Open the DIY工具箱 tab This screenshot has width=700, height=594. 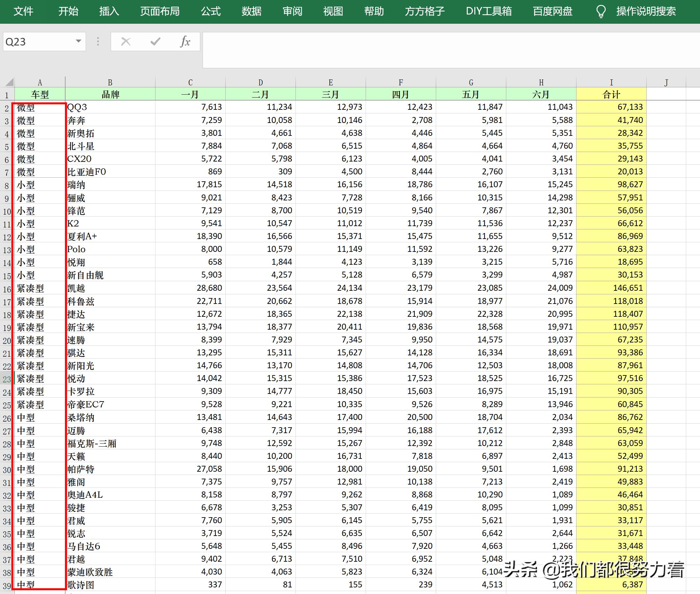(x=489, y=12)
